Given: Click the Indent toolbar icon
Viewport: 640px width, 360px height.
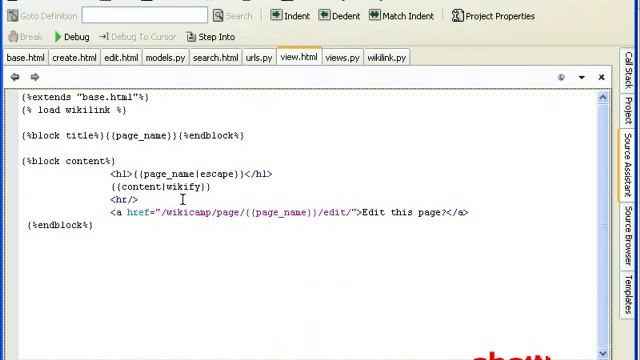Looking at the screenshot, I should [x=276, y=16].
